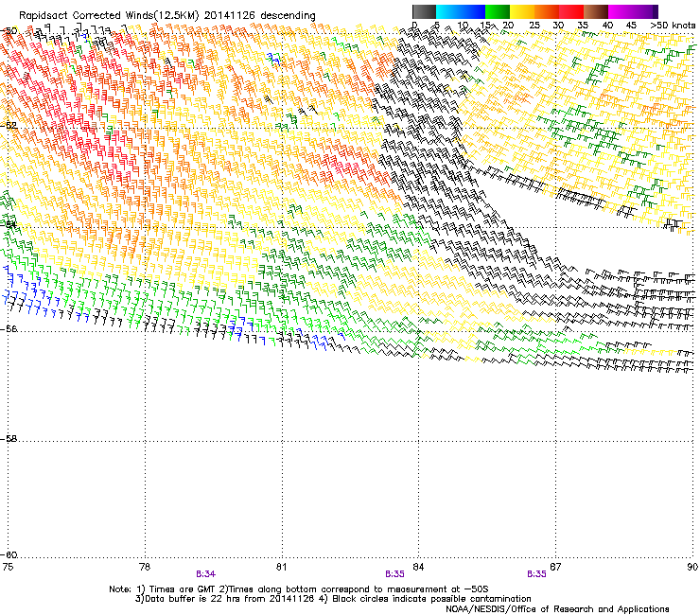Click the '>50 knots' legend label

[x=673, y=26]
